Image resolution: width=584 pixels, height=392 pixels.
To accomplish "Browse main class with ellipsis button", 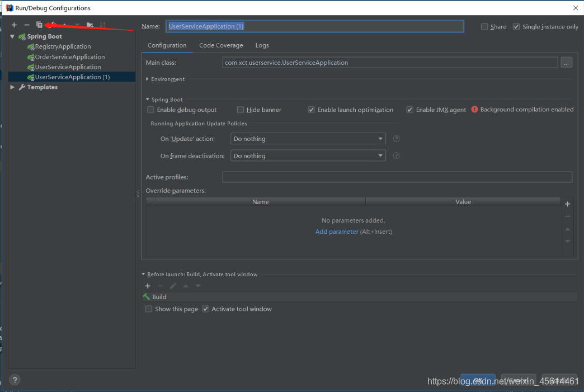I will (566, 63).
